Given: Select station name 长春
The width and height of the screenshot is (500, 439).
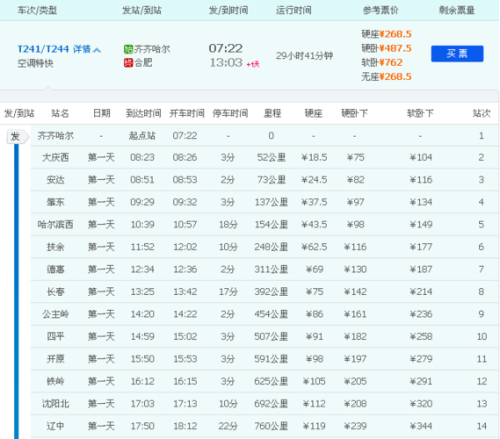Looking at the screenshot, I should click(55, 292).
